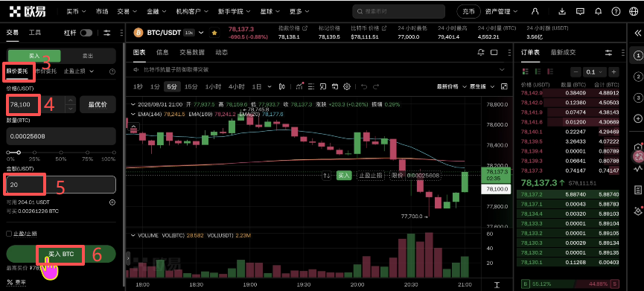Image resolution: width=644 pixels, height=291 pixels.
Task: Open order book 0.1 precision dropdown
Action: click(x=594, y=72)
